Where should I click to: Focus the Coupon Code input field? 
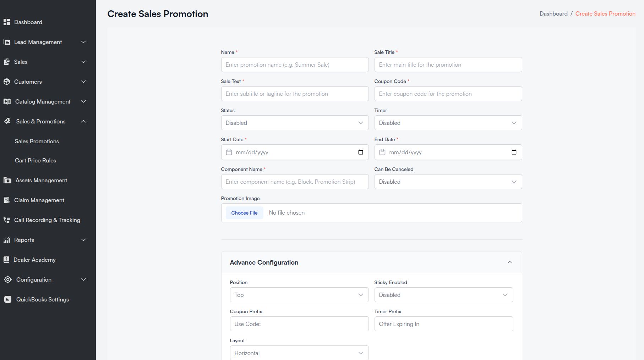coord(448,94)
